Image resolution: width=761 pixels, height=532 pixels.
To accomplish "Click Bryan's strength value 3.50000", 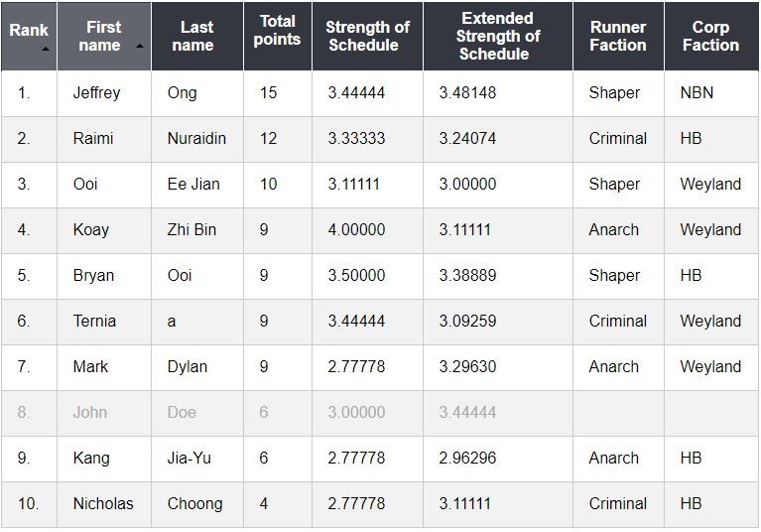I will tap(356, 276).
